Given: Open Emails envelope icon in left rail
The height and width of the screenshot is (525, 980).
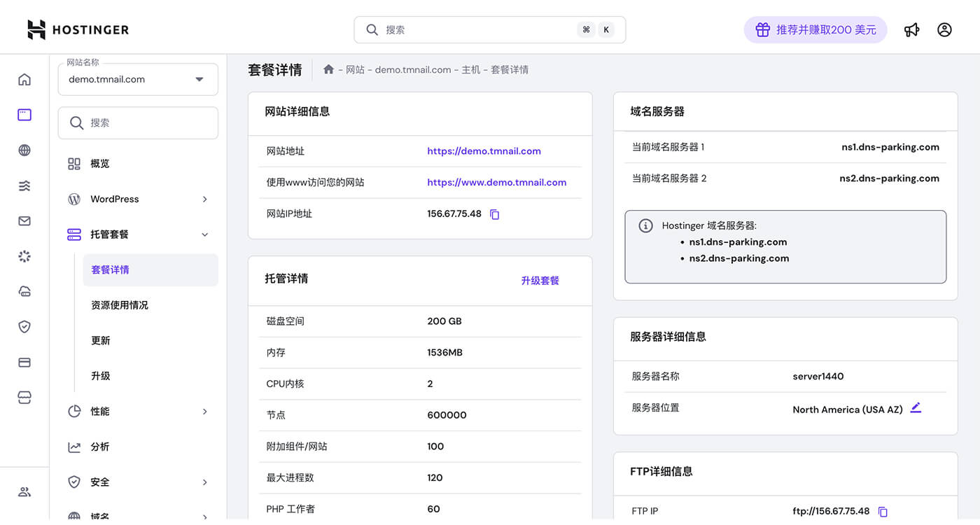Looking at the screenshot, I should coord(24,221).
